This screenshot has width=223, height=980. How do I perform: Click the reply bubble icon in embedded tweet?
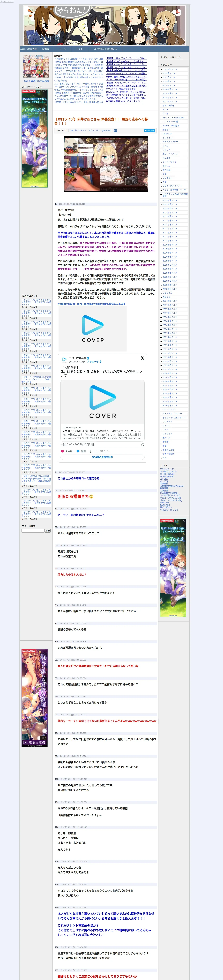click(x=78, y=451)
